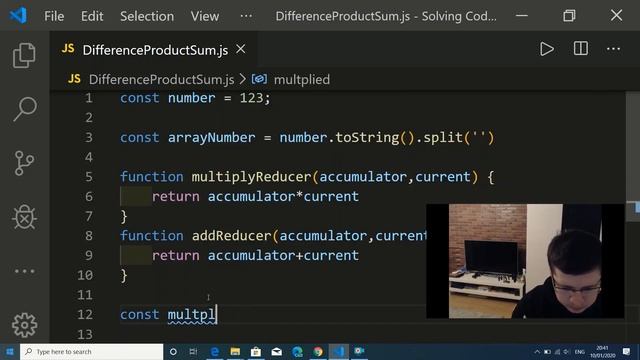Open the screen recorder app on taskbar
640x360 pixels.
(360, 351)
